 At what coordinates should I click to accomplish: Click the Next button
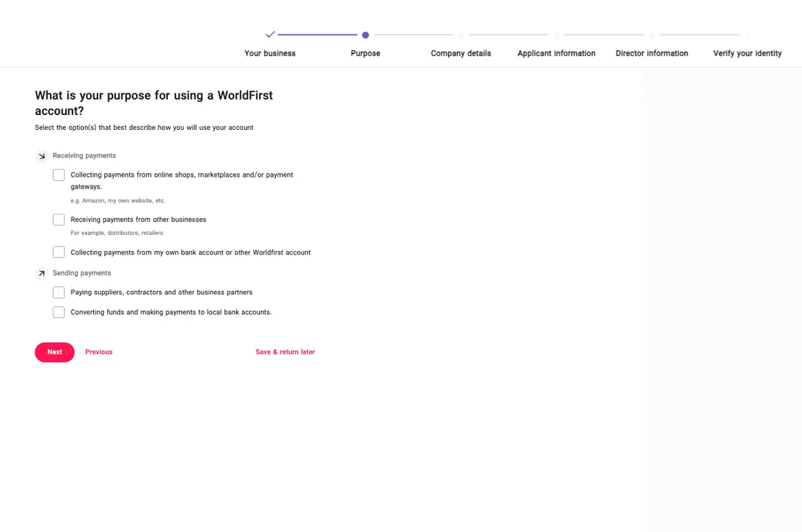[55, 352]
